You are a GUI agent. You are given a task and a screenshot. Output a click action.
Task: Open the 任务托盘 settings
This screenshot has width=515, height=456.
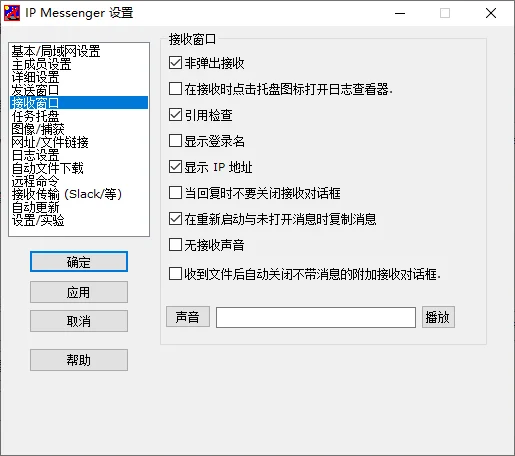tap(79, 116)
